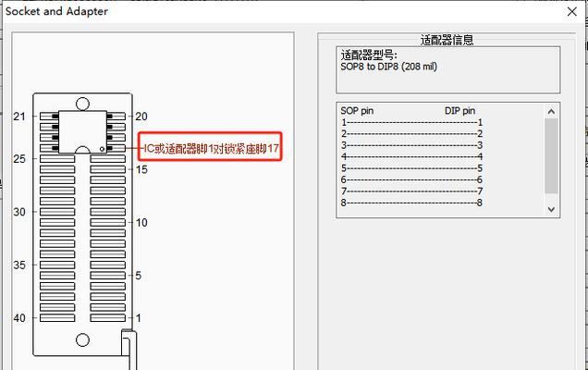The width and height of the screenshot is (588, 370).
Task: Click the Socket and Adapter title text
Action: coord(56,11)
